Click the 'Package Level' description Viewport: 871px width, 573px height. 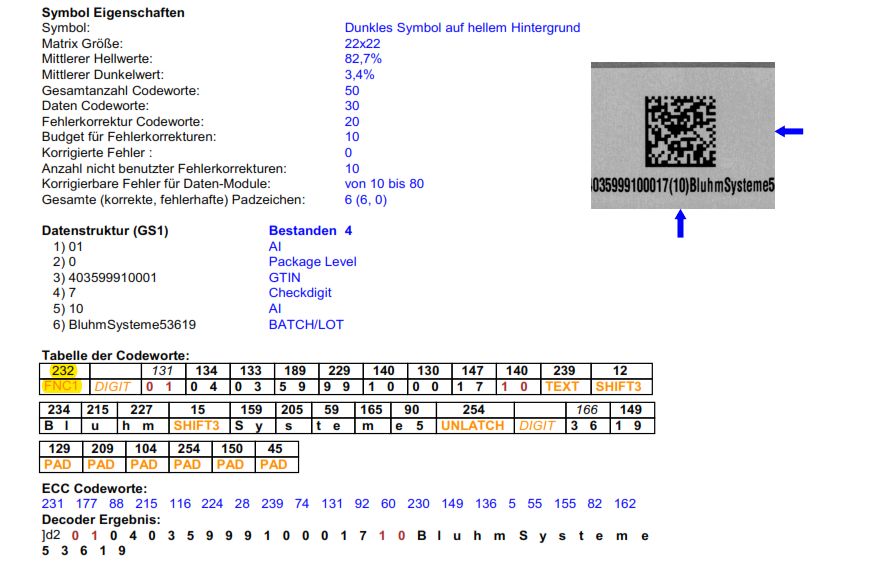(x=313, y=262)
